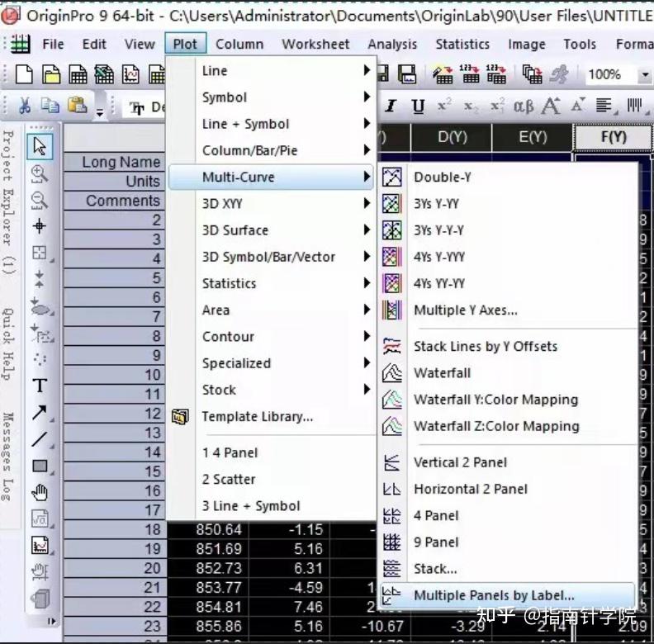Open the Project Explorer side tab

(x=9, y=202)
